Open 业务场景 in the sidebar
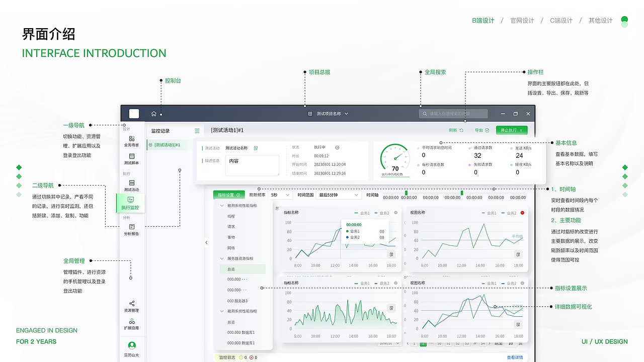644x362 pixels. coord(132,141)
